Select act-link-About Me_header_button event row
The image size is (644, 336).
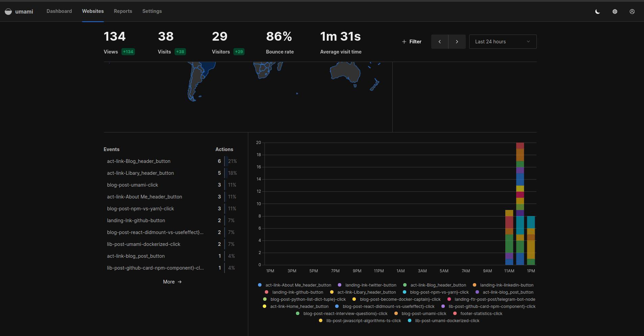[x=172, y=197]
